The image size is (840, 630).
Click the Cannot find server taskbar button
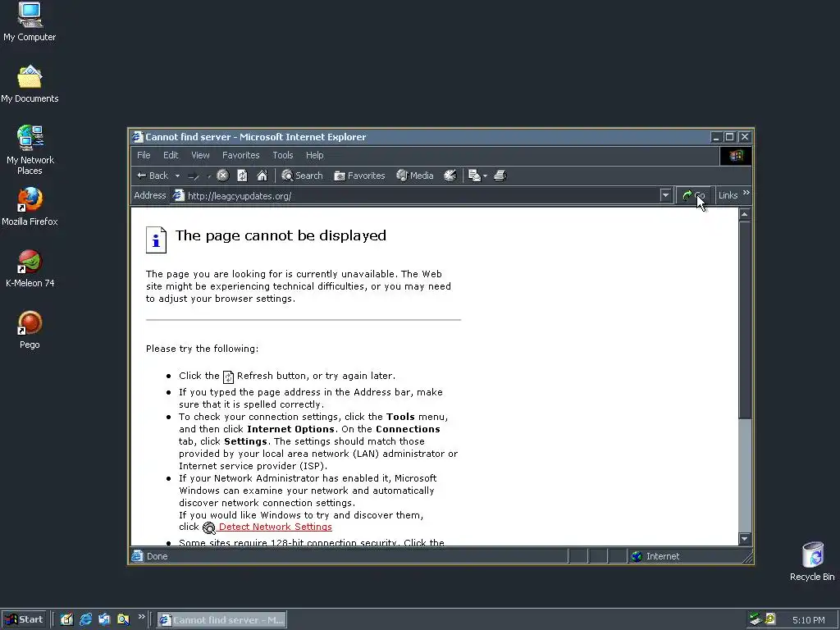click(221, 620)
